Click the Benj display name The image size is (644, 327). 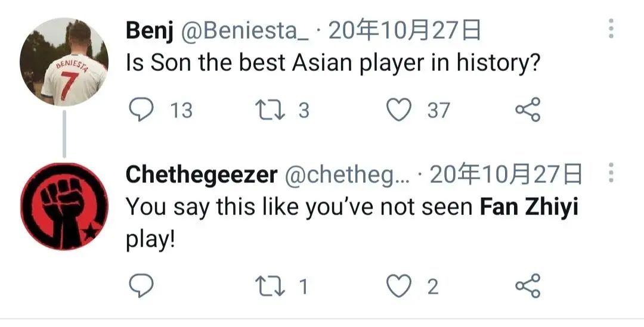[148, 30]
